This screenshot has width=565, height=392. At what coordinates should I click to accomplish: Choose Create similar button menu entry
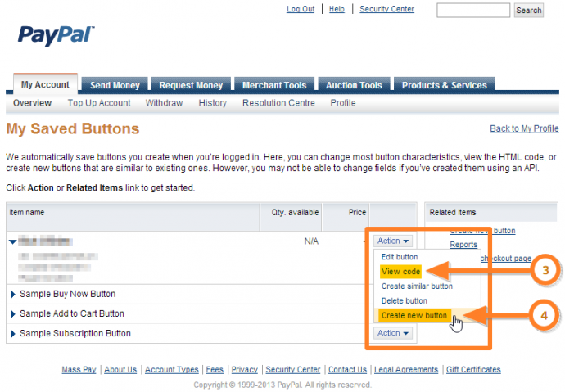417,286
